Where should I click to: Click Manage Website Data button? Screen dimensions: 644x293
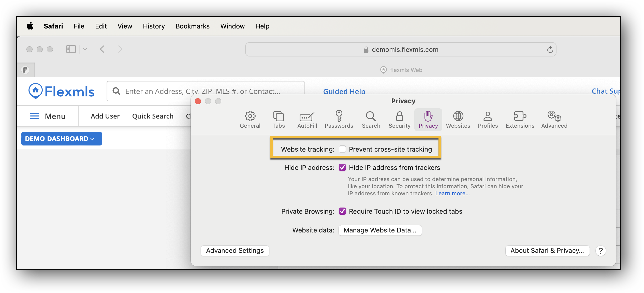[380, 230]
